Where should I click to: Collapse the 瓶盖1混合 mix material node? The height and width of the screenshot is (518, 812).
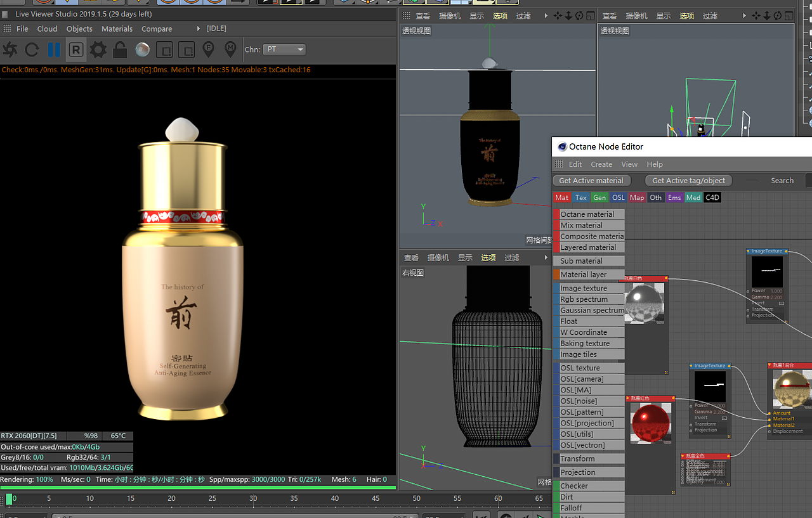coord(770,365)
